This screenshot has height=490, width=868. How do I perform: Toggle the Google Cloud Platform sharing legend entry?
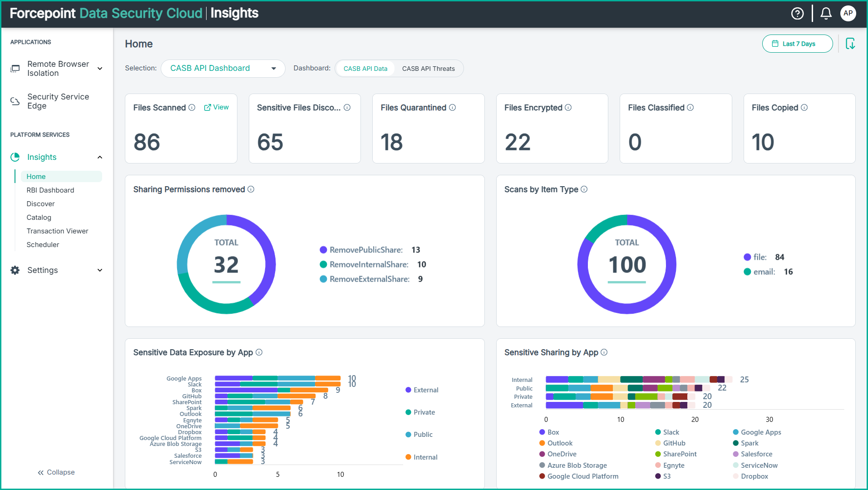pyautogui.click(x=579, y=476)
